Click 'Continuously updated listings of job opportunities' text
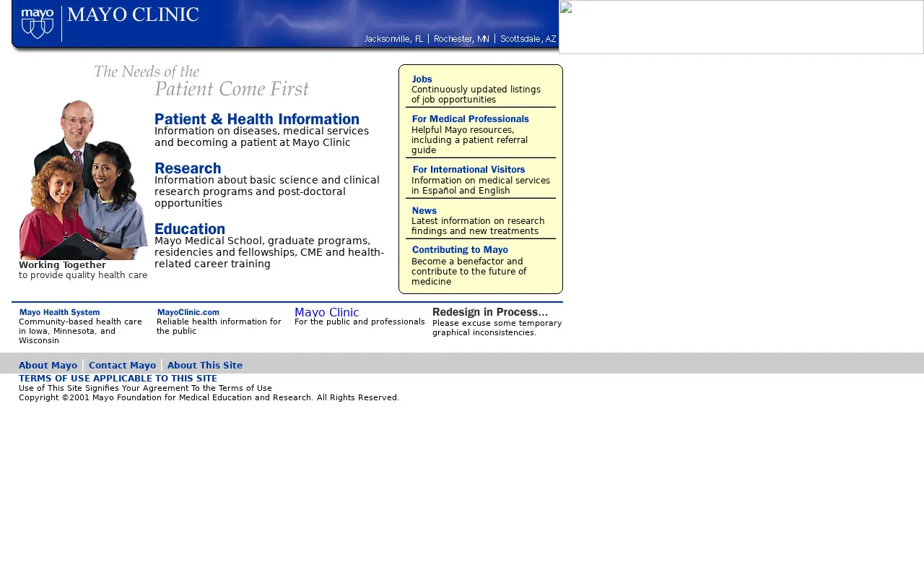The height and width of the screenshot is (578, 924). pyautogui.click(x=476, y=95)
